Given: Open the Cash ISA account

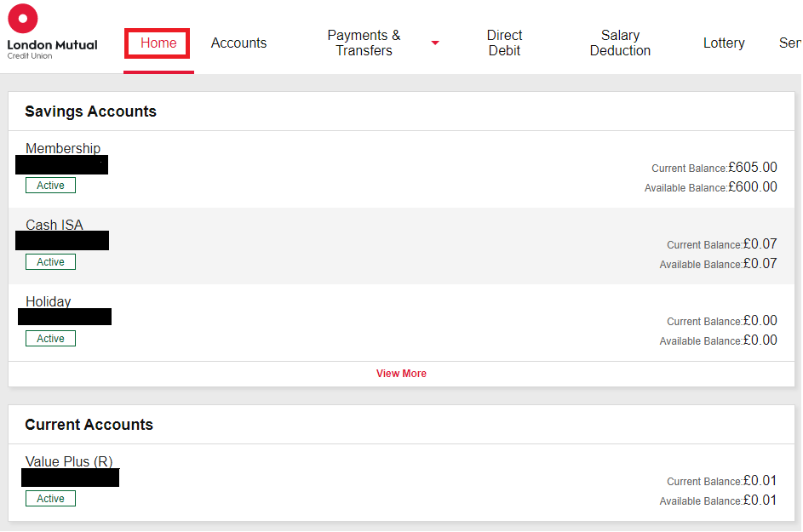Looking at the screenshot, I should click(x=54, y=226).
